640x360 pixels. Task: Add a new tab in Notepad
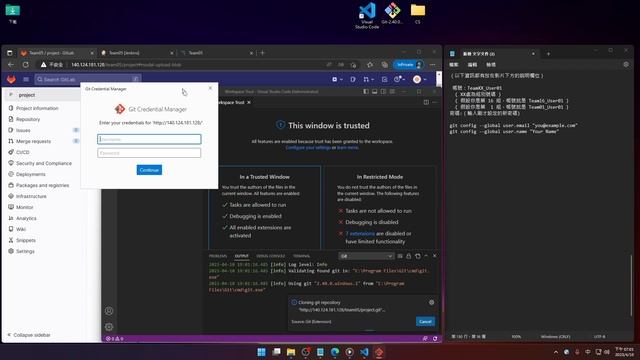tap(548, 53)
